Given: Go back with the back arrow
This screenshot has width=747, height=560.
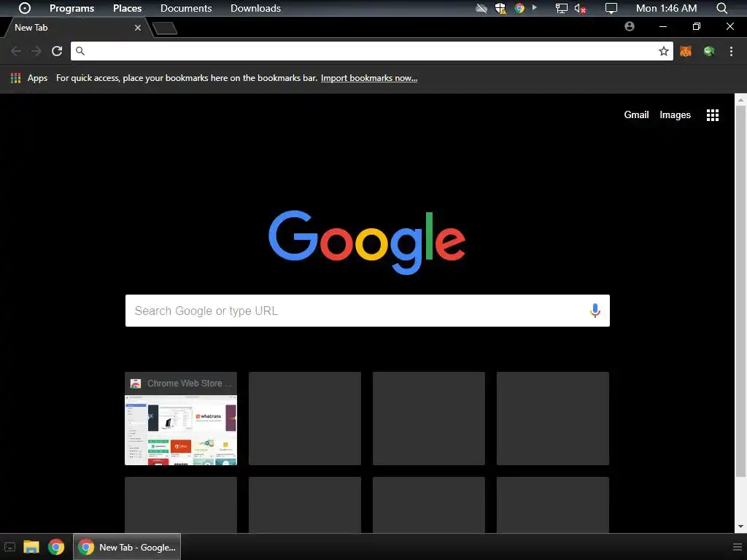Looking at the screenshot, I should coord(16,51).
